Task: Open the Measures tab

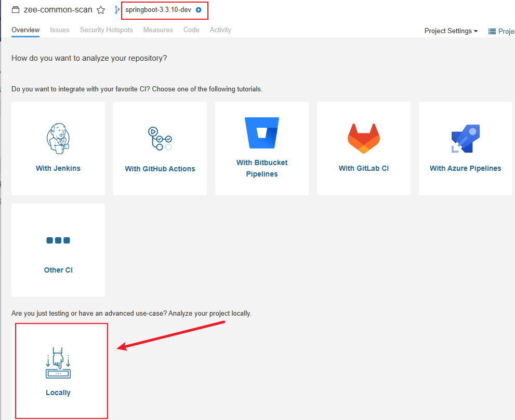Action: click(x=158, y=30)
